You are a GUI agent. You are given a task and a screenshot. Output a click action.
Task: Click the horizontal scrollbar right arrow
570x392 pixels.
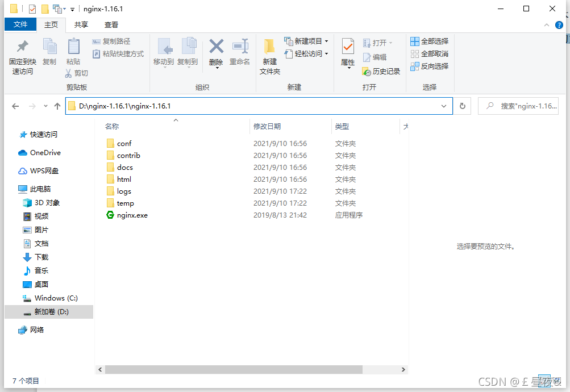tap(403, 369)
